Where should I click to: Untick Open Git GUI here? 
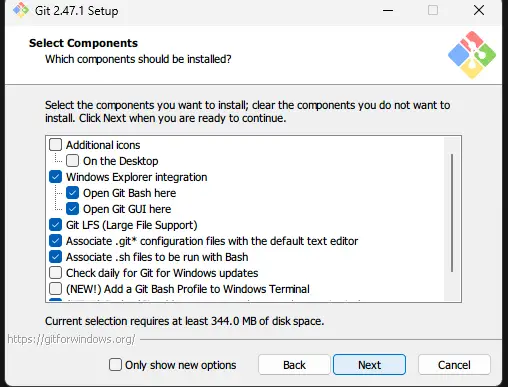click(x=72, y=209)
